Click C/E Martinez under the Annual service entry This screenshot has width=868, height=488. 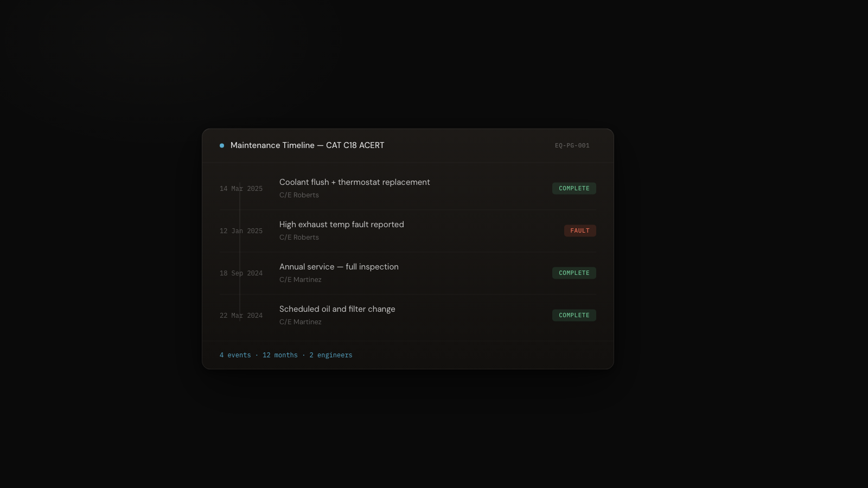(300, 280)
